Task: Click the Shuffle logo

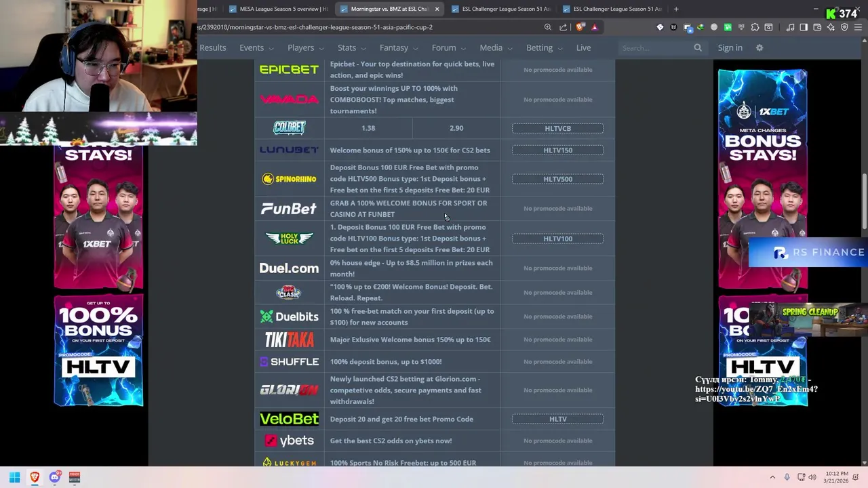Action: click(x=289, y=362)
